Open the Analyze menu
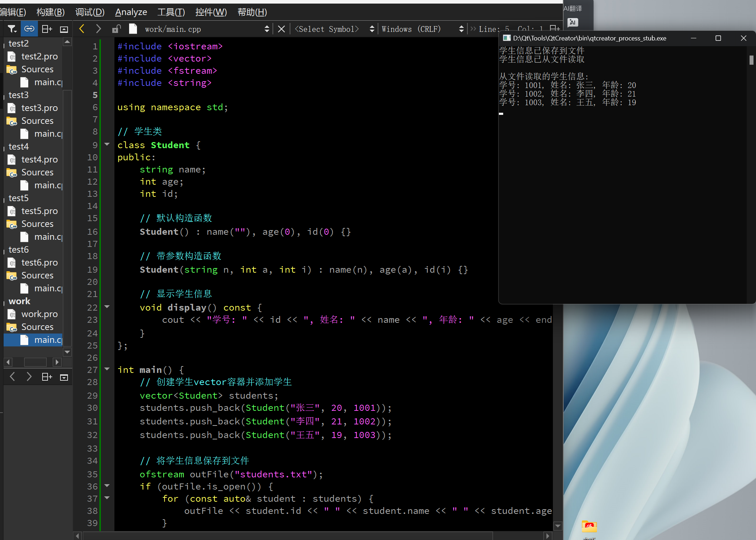This screenshot has height=540, width=756. pos(131,12)
